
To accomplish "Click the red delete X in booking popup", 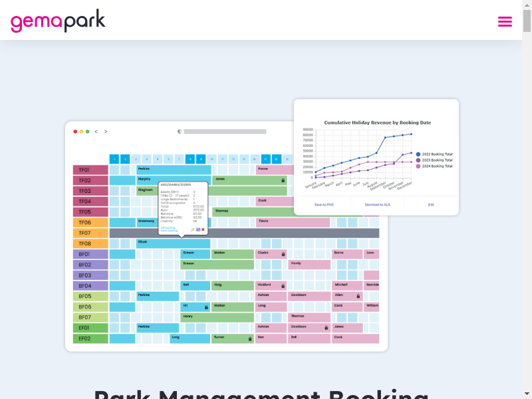I will coord(203,229).
